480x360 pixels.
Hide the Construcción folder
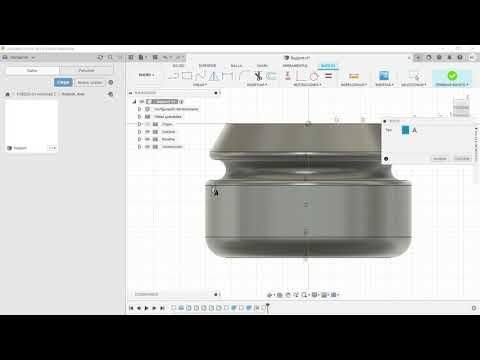click(148, 147)
